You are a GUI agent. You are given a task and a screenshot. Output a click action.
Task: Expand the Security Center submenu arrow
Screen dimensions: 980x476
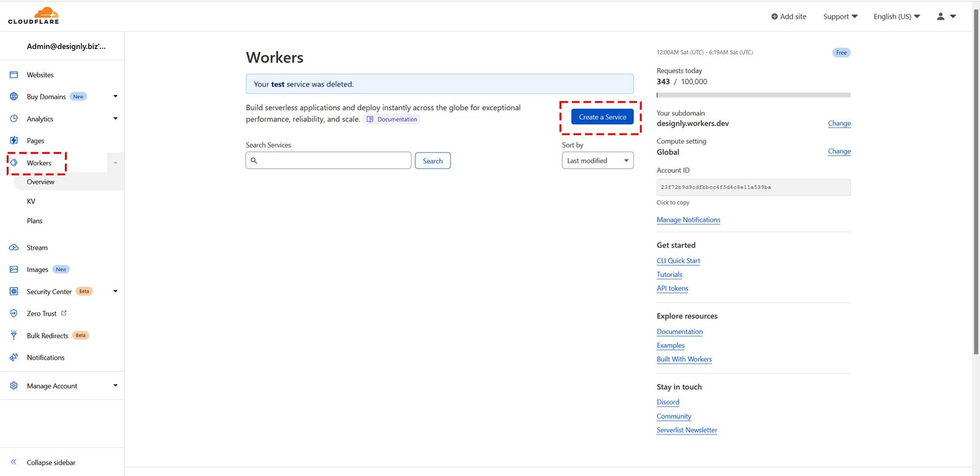click(115, 292)
